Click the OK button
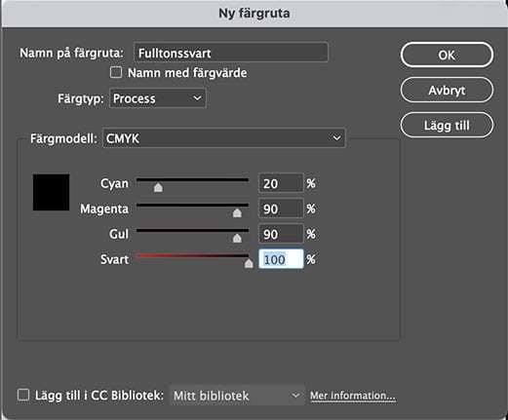This screenshot has height=420, width=508. click(x=447, y=55)
